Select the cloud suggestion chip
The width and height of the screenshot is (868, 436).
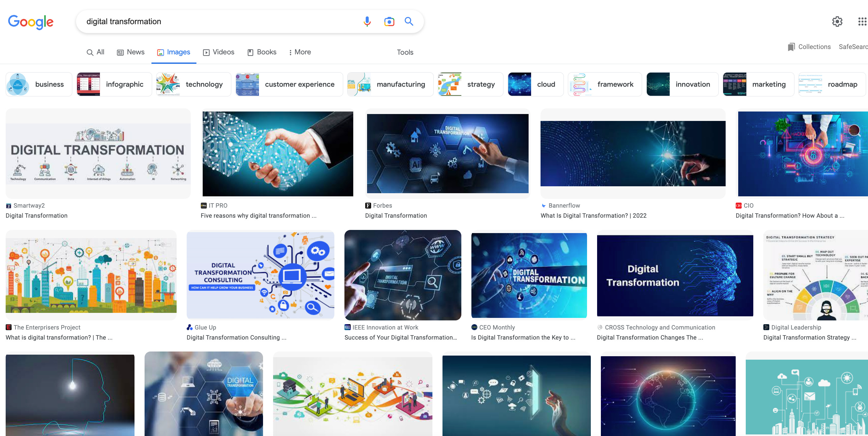536,84
